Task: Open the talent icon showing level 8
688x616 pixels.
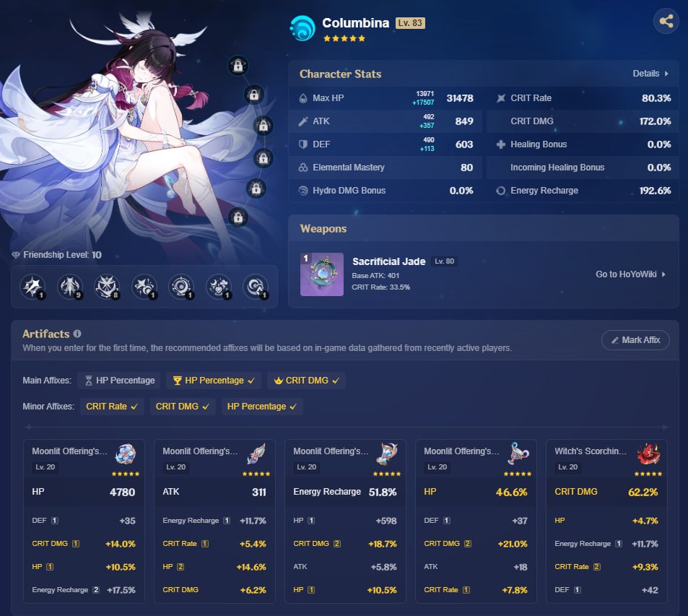Action: [x=107, y=287]
